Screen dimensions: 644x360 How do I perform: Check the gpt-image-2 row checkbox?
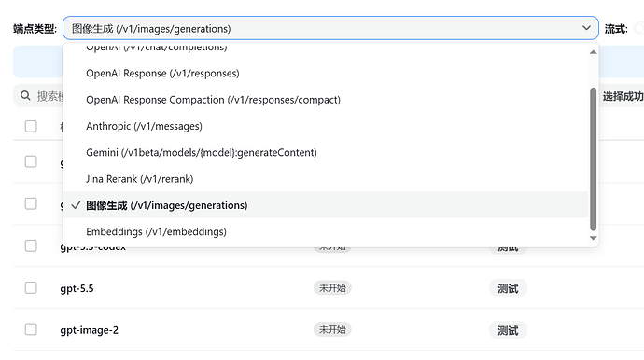pos(31,329)
